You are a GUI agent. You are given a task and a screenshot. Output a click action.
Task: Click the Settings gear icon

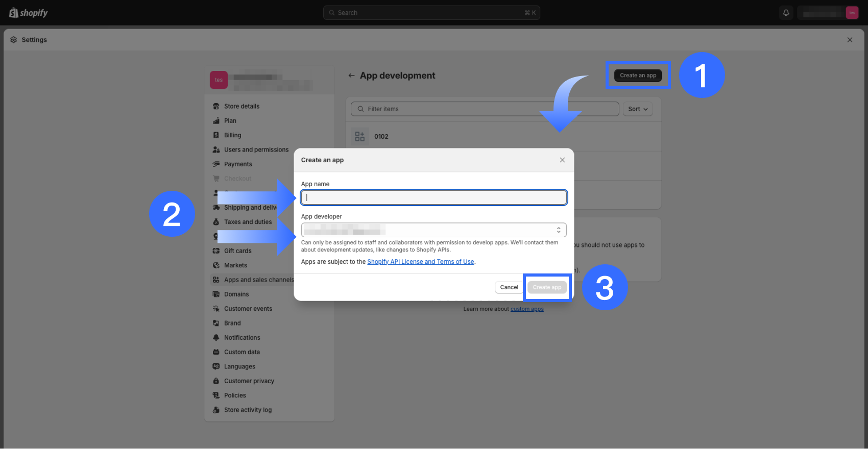14,40
